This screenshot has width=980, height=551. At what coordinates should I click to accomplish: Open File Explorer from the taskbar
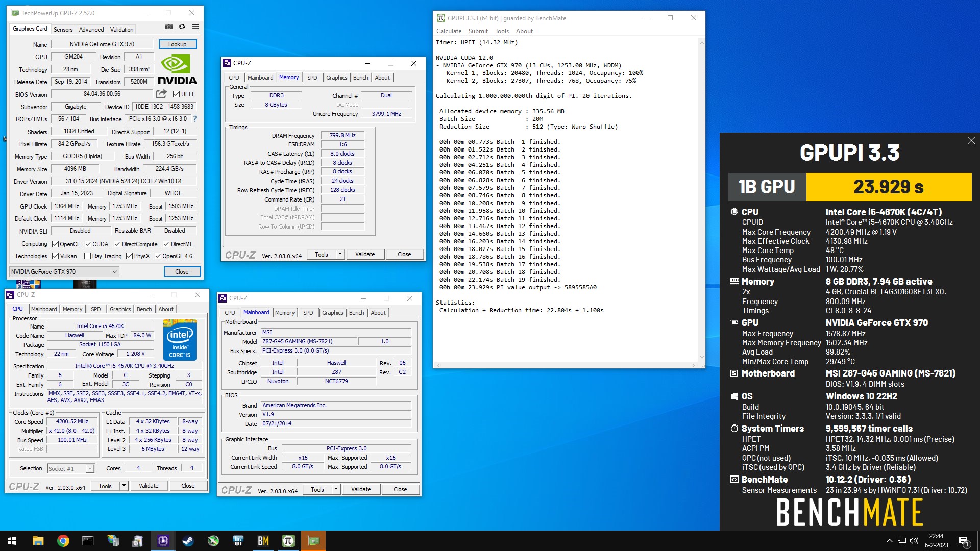38,541
